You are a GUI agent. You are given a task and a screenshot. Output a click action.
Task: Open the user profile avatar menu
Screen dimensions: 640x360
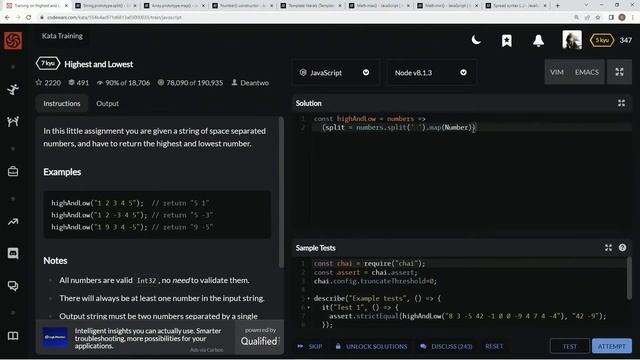pyautogui.click(x=572, y=40)
